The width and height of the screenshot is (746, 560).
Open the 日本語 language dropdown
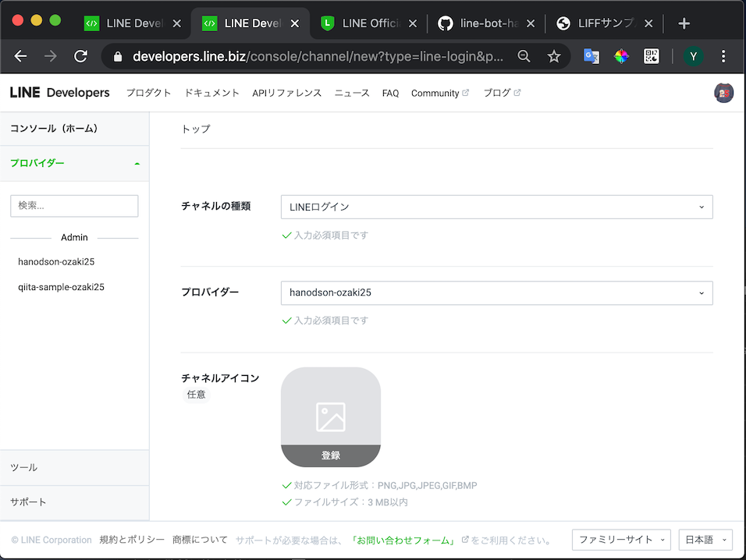click(705, 540)
